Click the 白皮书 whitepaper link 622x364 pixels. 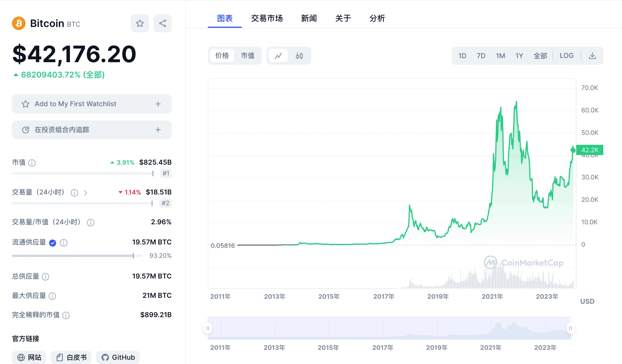(71, 357)
